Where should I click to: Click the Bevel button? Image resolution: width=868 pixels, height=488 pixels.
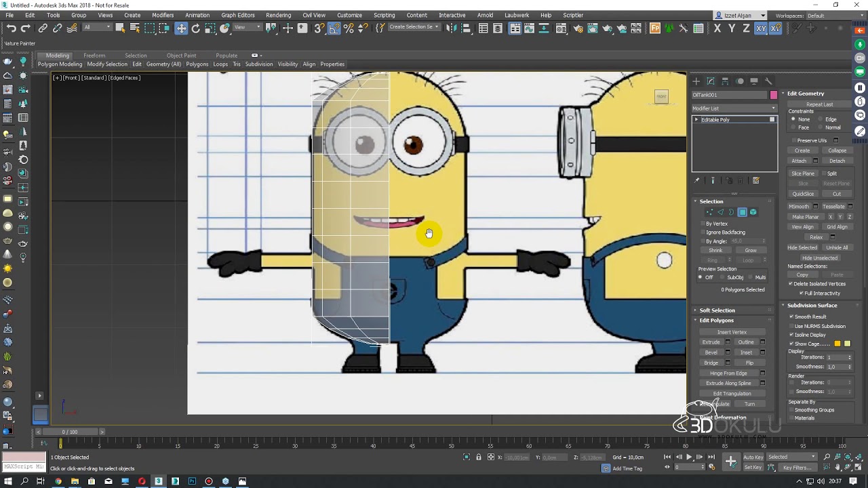pos(711,352)
